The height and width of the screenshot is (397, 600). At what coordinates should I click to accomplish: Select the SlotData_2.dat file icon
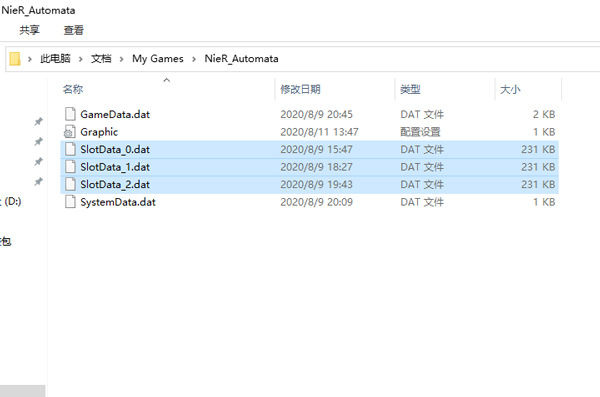70,185
